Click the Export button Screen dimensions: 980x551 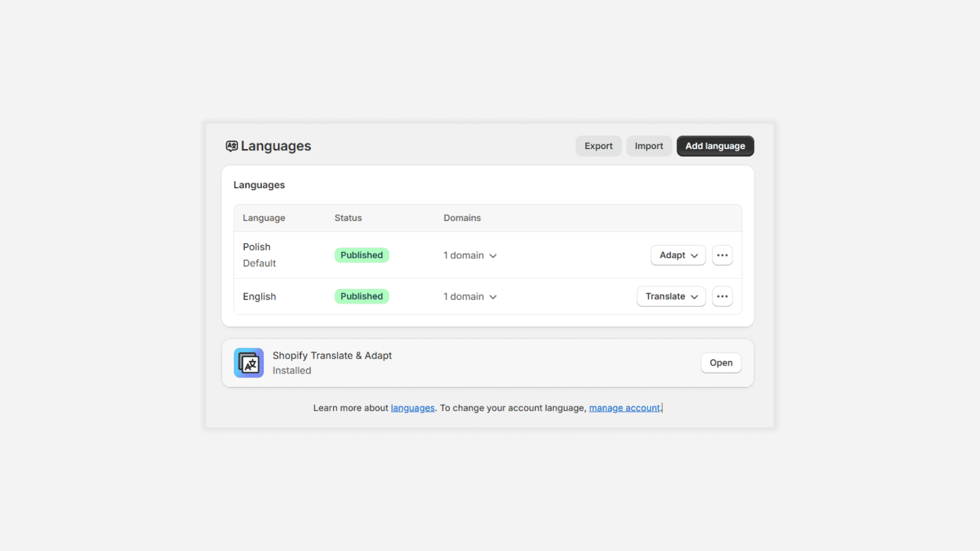tap(598, 146)
